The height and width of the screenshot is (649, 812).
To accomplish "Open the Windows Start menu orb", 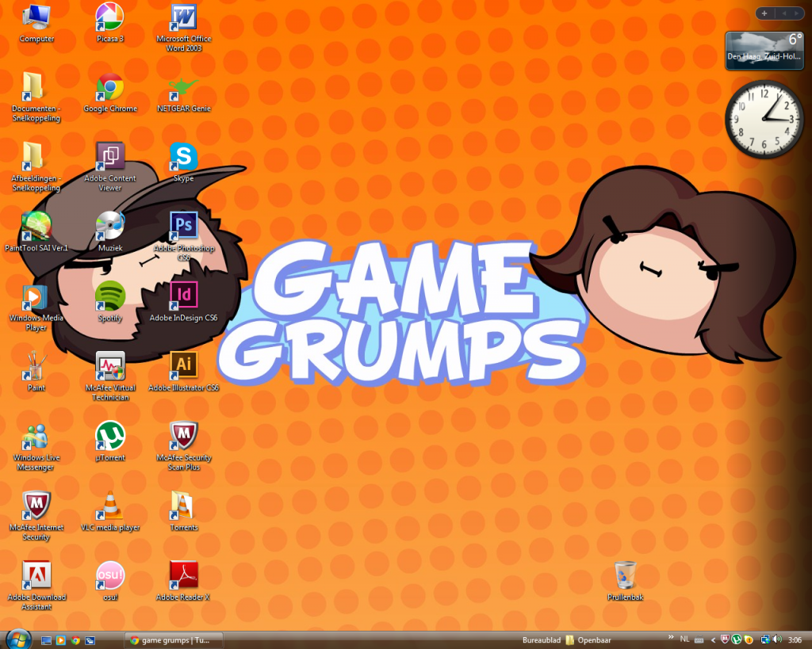I will point(17,639).
